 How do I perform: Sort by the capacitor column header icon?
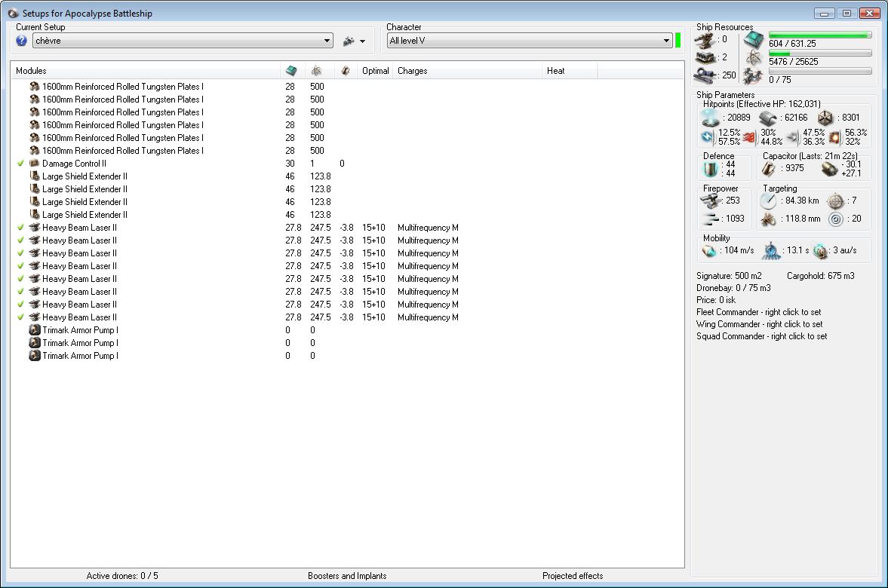point(345,71)
